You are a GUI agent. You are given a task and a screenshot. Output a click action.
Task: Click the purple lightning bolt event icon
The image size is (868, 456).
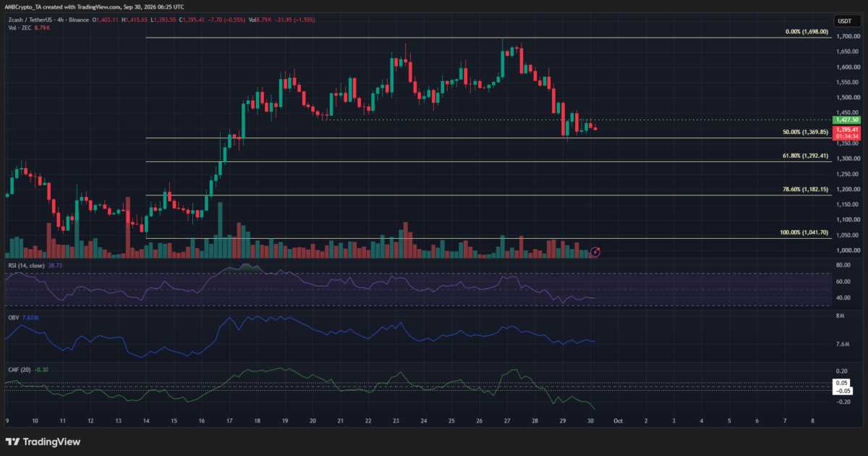pos(595,252)
